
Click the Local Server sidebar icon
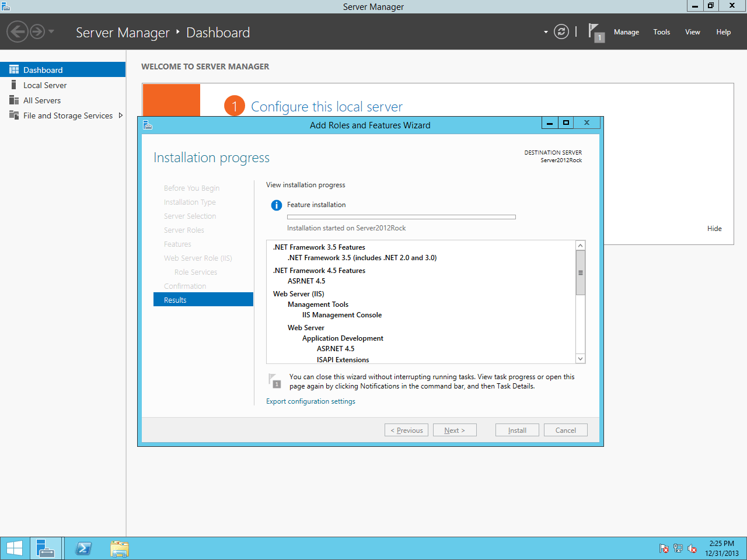pos(14,85)
